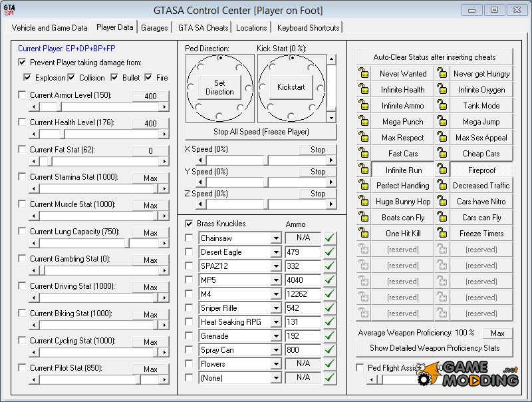Toggle the lock icon beside Mega Jump
The width and height of the screenshot is (532, 402).
tap(442, 121)
